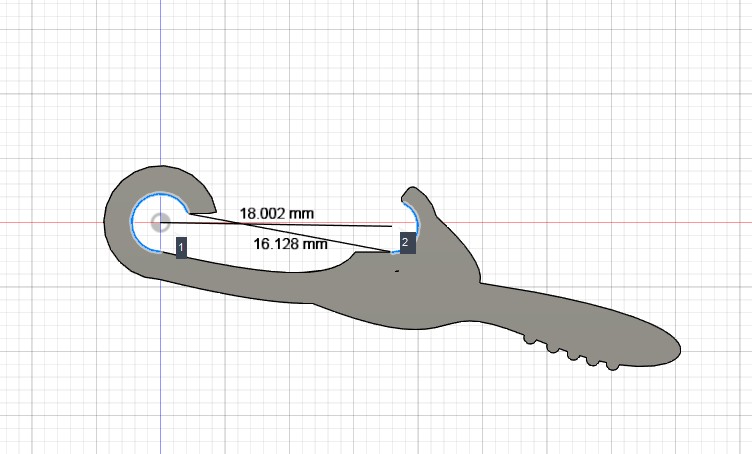Select the pointed tip above marker 2

coord(411,190)
